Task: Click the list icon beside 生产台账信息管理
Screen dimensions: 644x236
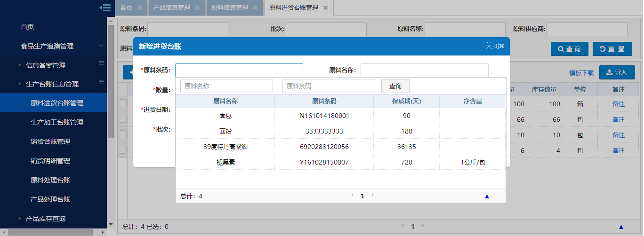Action: click(x=101, y=82)
